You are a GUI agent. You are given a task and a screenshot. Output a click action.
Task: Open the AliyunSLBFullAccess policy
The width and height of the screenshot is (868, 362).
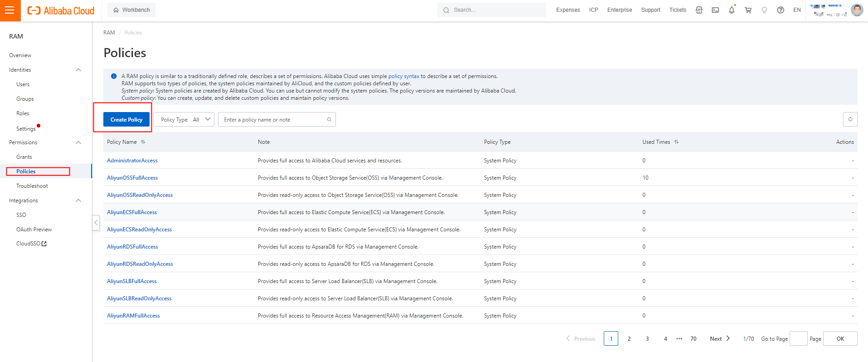tap(132, 281)
